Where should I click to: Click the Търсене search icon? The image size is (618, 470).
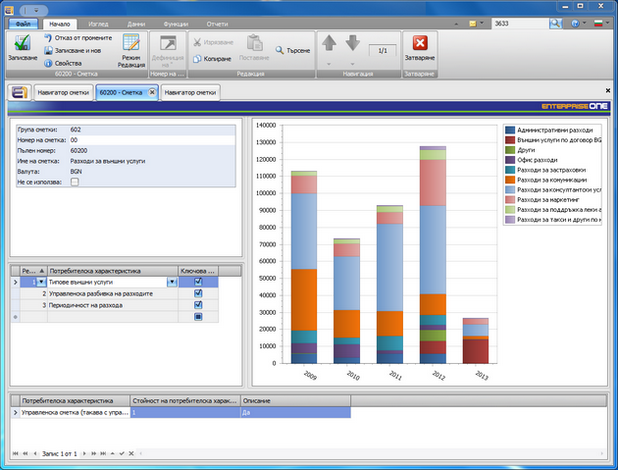tap(279, 49)
